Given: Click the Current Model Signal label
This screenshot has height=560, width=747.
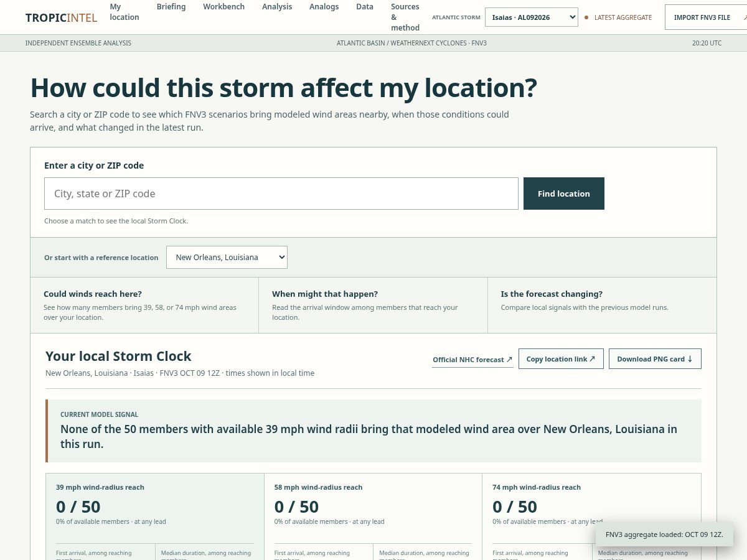Looking at the screenshot, I should tap(100, 414).
